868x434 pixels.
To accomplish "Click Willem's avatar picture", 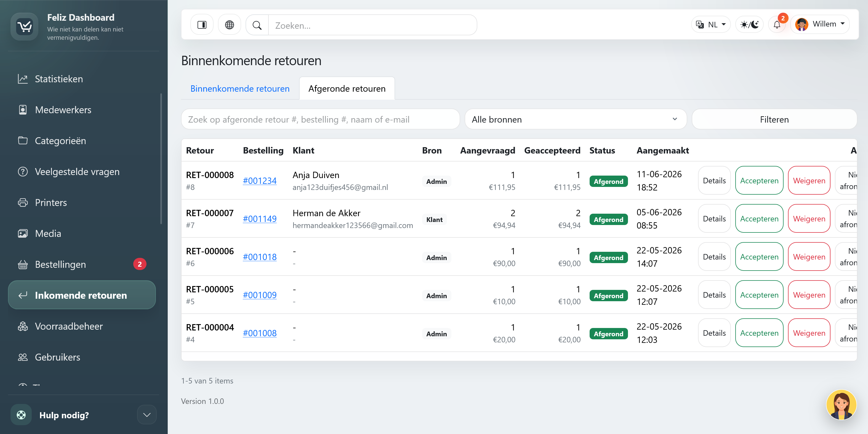I will (x=802, y=24).
